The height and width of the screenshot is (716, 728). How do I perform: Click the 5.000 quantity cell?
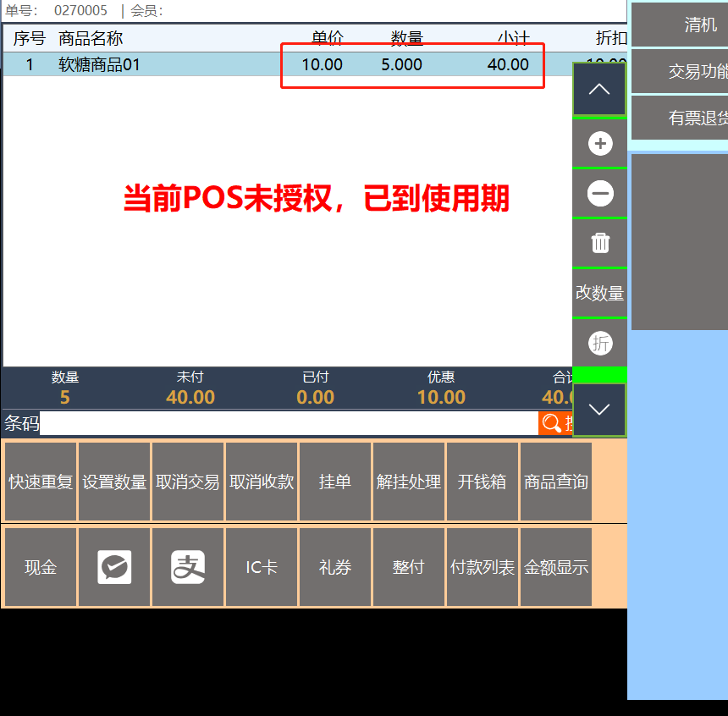(x=401, y=64)
